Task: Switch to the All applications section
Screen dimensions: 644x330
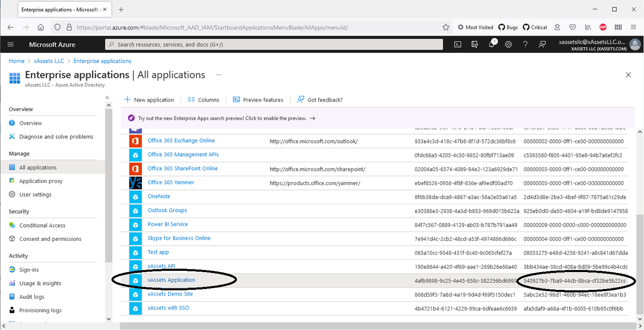Action: [39, 167]
